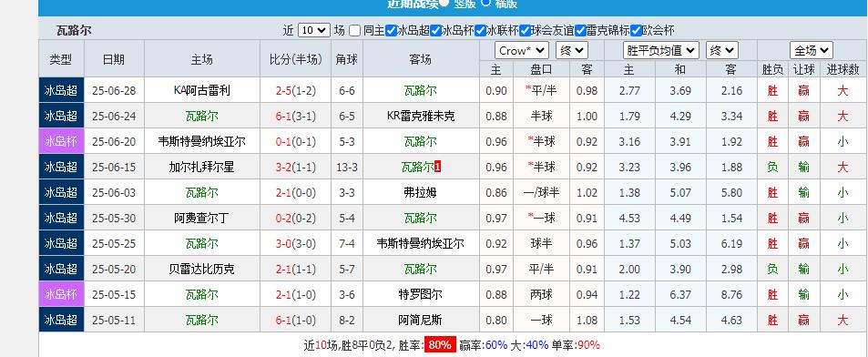
Task: Select the 竖版 layout radio button
Action: coord(444,2)
